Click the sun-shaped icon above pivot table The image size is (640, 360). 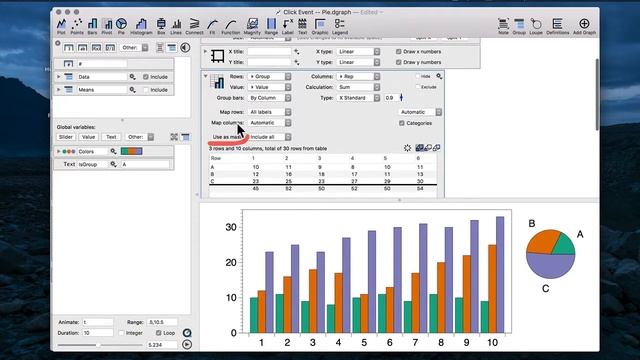[x=407, y=148]
